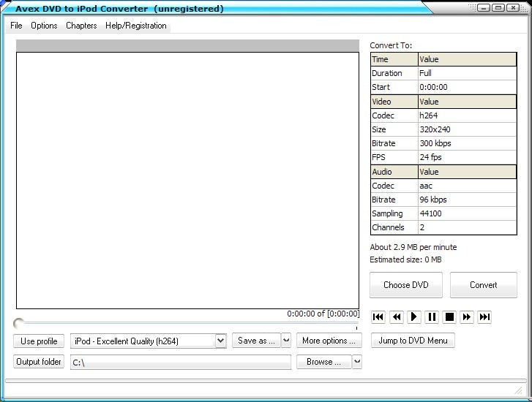Maximize the converter window
The width and height of the screenshot is (532, 402).
pos(498,7)
